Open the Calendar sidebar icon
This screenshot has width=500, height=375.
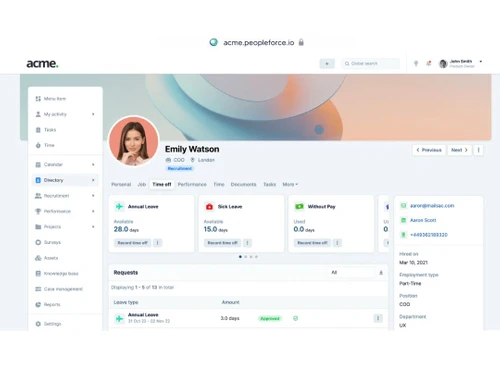click(x=38, y=164)
